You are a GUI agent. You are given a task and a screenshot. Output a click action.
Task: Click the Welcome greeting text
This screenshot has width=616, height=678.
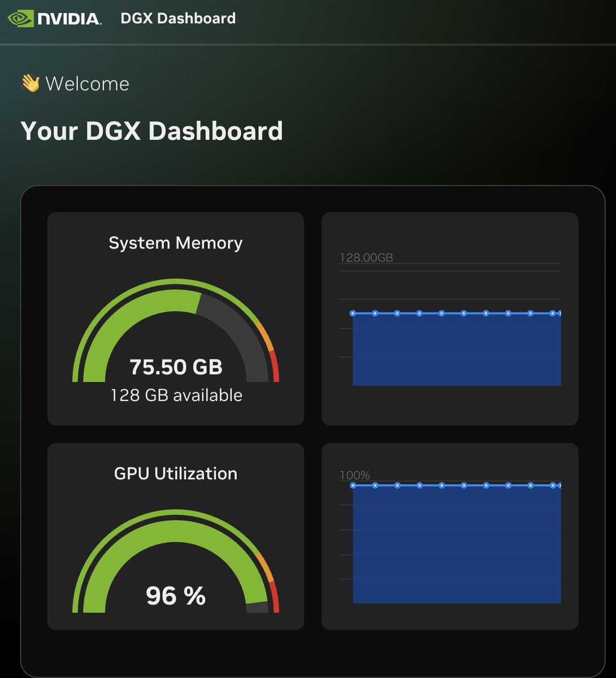coord(87,84)
